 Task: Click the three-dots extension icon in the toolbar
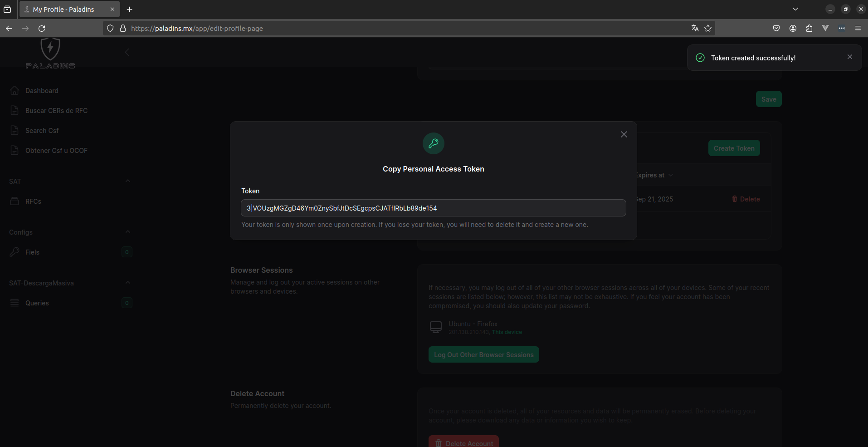coord(842,28)
